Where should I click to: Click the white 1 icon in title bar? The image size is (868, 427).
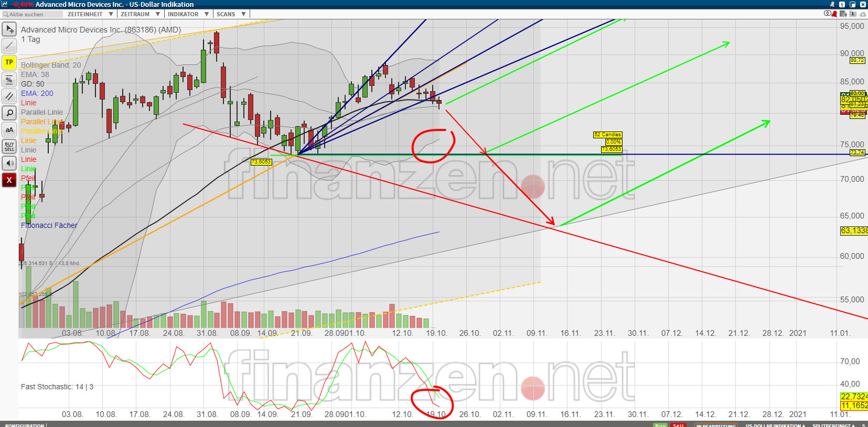842,4
